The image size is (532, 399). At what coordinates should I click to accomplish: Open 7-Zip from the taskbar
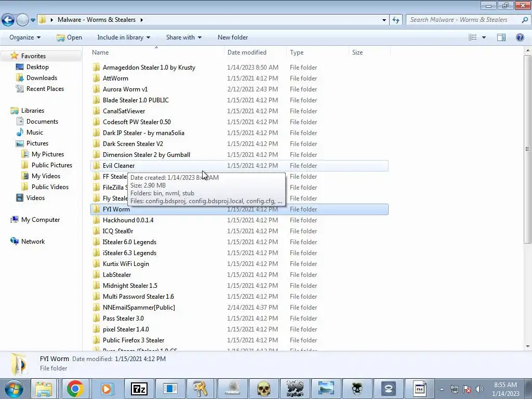click(x=139, y=389)
